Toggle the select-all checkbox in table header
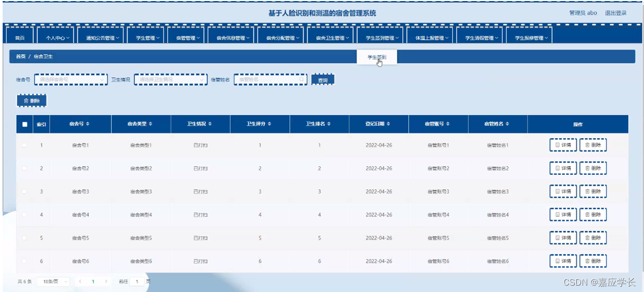The image size is (644, 292). pos(24,125)
